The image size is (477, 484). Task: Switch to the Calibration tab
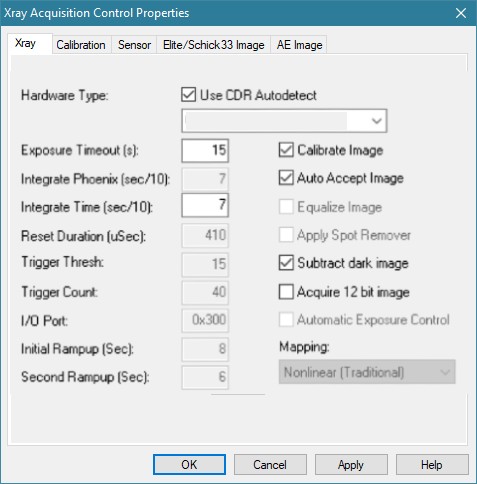pyautogui.click(x=81, y=45)
